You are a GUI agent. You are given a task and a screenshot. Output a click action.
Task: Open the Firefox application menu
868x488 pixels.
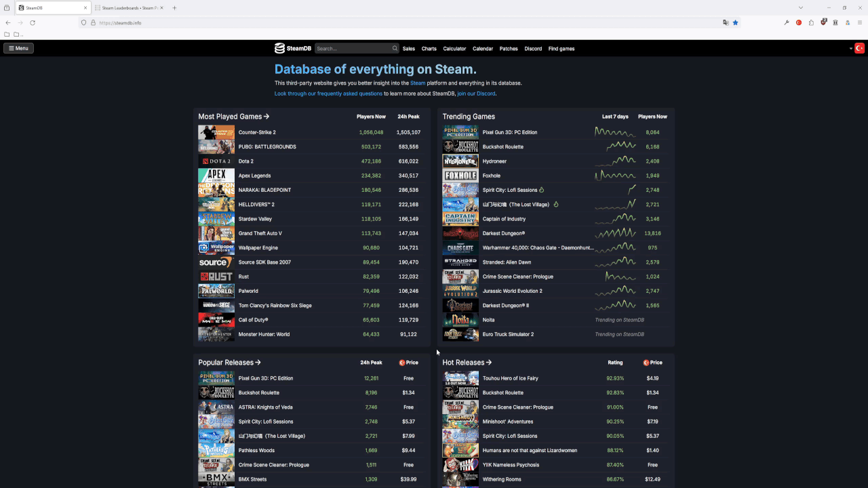(860, 22)
